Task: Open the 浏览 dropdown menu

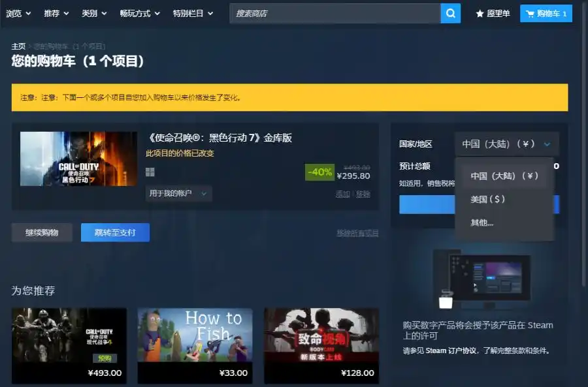Action: pos(18,14)
